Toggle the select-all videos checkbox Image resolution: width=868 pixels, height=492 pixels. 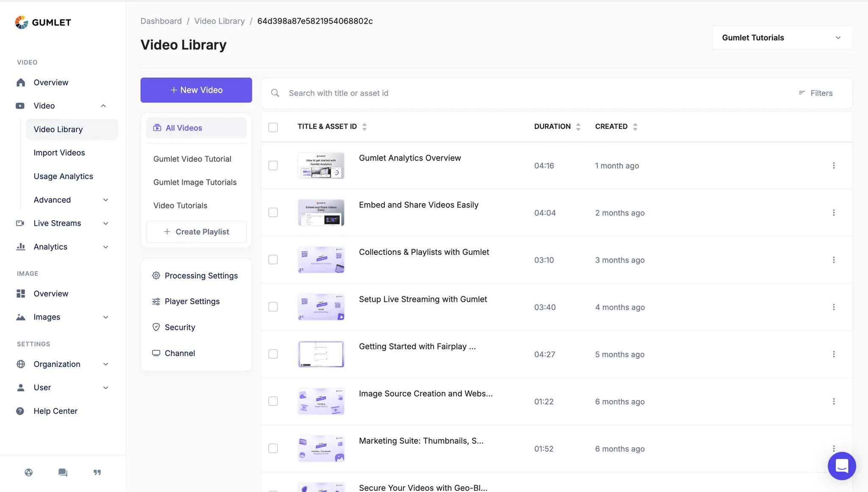tap(273, 127)
